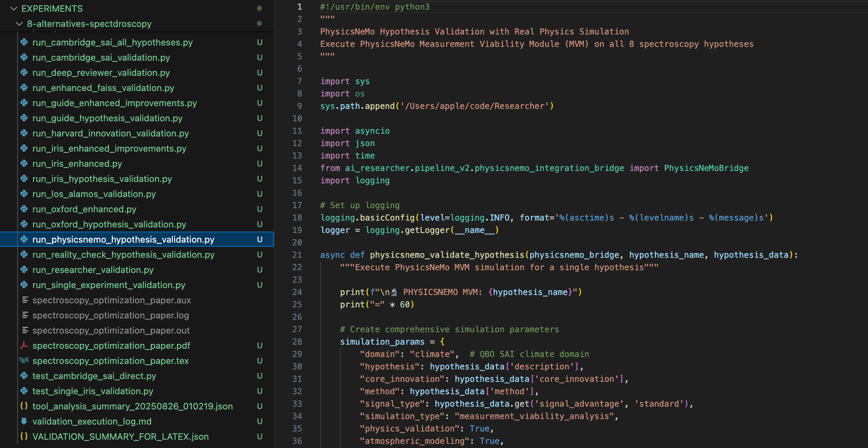
Task: Click the JSON icon for tool_analysis_summary file
Action: point(24,406)
